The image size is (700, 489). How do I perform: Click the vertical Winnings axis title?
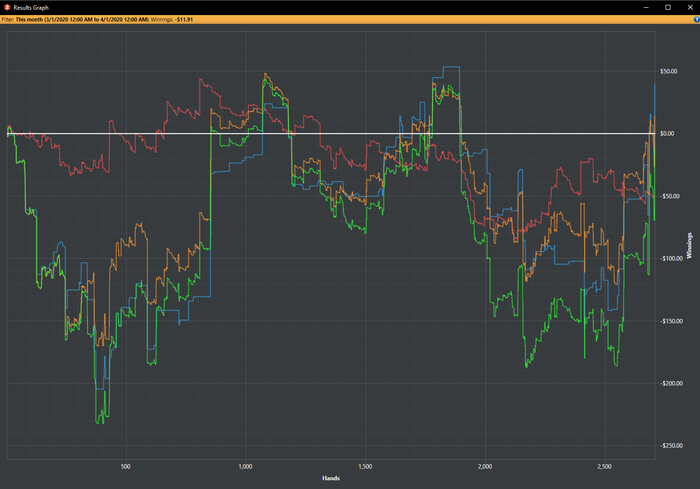[x=689, y=245]
